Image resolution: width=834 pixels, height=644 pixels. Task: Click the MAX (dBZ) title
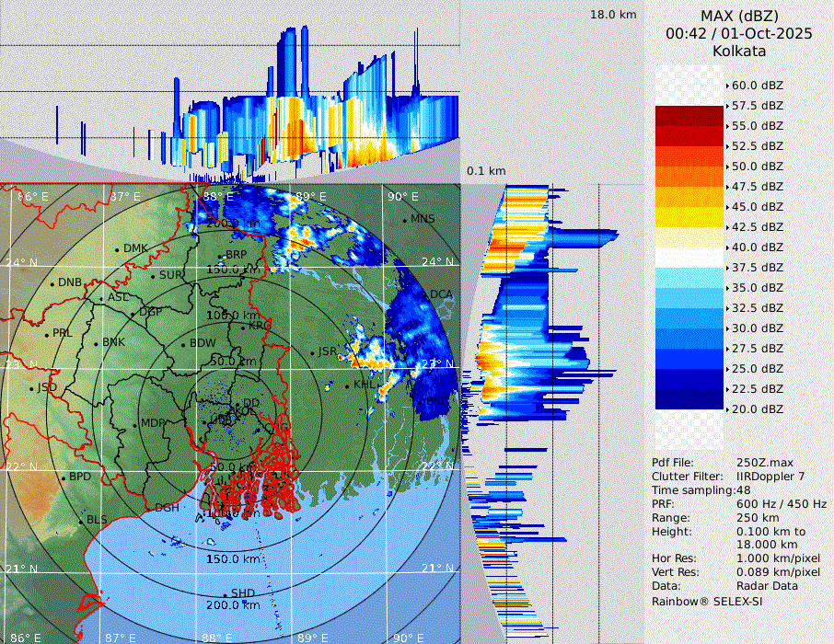click(739, 16)
